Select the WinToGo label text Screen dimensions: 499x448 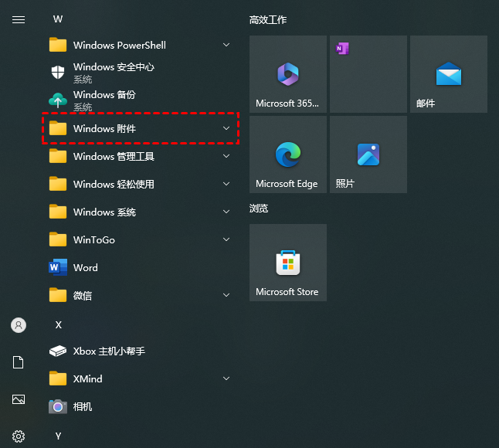tap(94, 240)
